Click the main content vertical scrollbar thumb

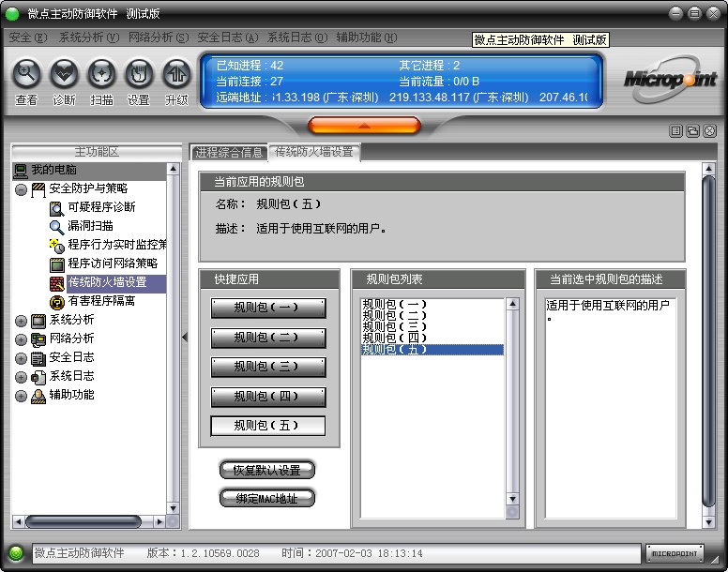708,341
